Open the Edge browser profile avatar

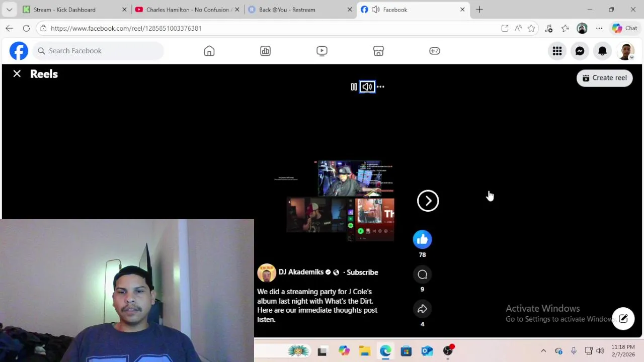(x=582, y=28)
